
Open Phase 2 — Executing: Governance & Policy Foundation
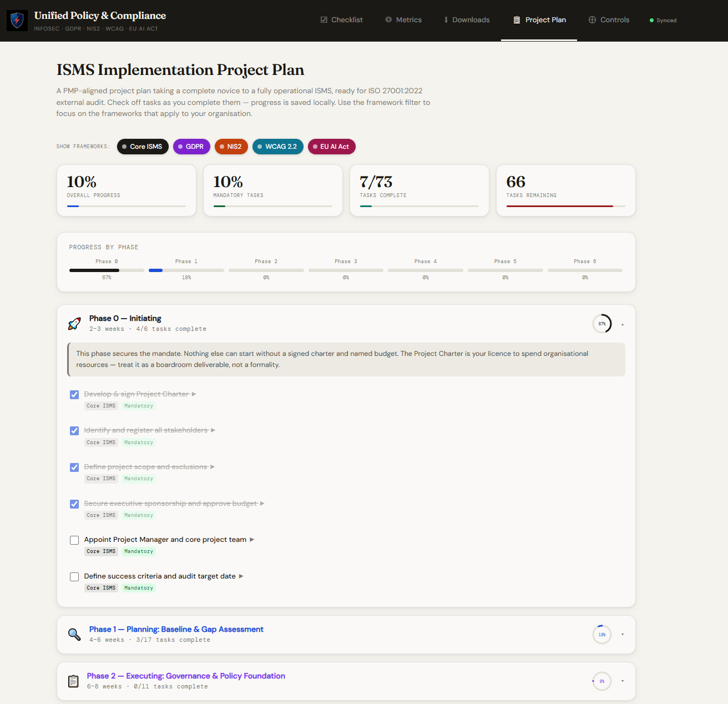pyautogui.click(x=186, y=676)
